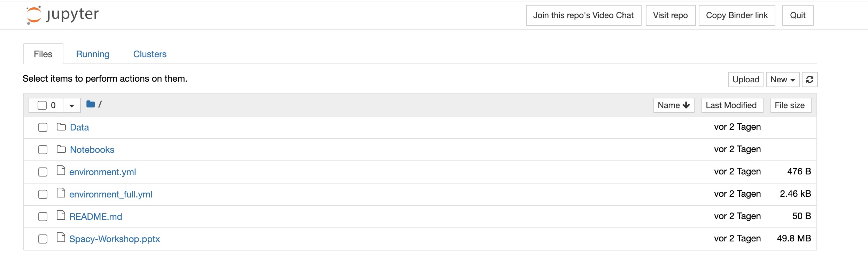Screen dimensions: 868x277
Task: Toggle the select-all items checkbox
Action: (42, 105)
